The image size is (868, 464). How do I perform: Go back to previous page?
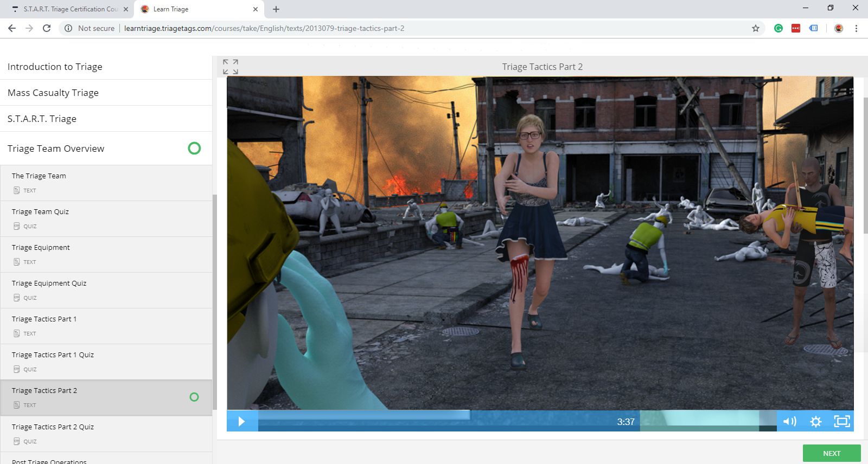[x=12, y=28]
